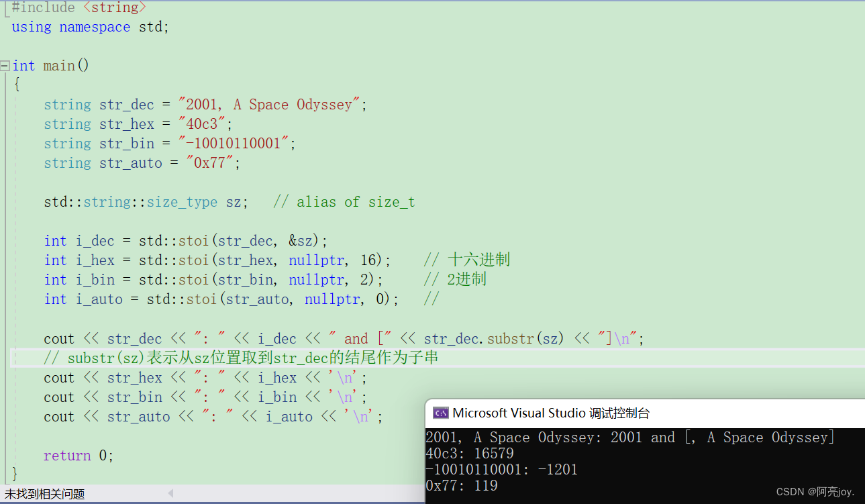This screenshot has height=504, width=865.
Task: Click console output '40c3: 16579'
Action: coord(470,454)
